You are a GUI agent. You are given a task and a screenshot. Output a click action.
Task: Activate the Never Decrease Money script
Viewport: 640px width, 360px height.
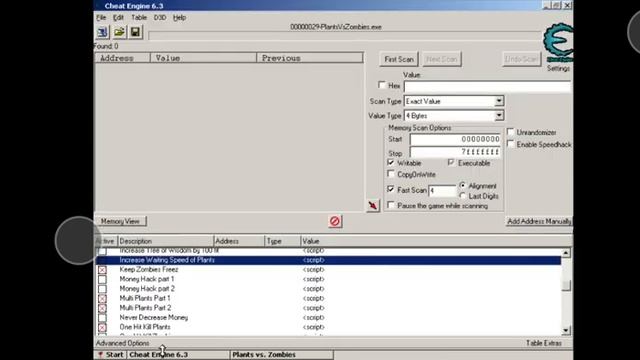[102, 318]
